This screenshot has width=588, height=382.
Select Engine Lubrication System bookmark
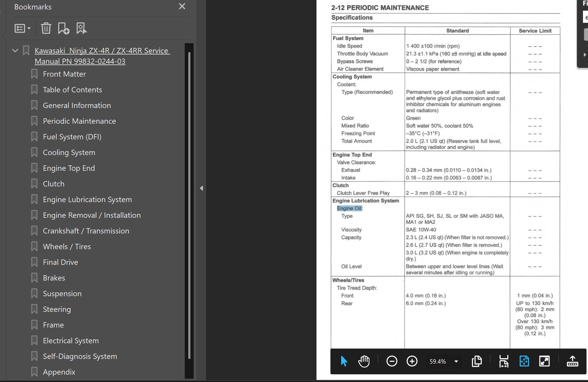(87, 199)
